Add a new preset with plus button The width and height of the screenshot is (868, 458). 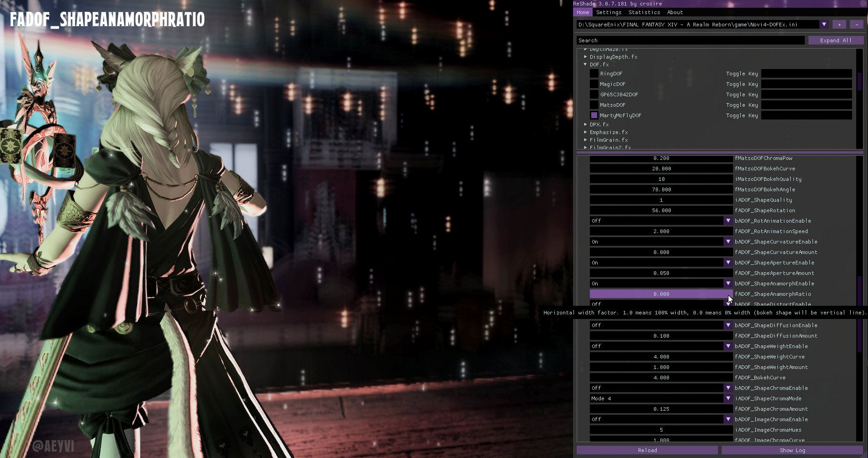(839, 25)
